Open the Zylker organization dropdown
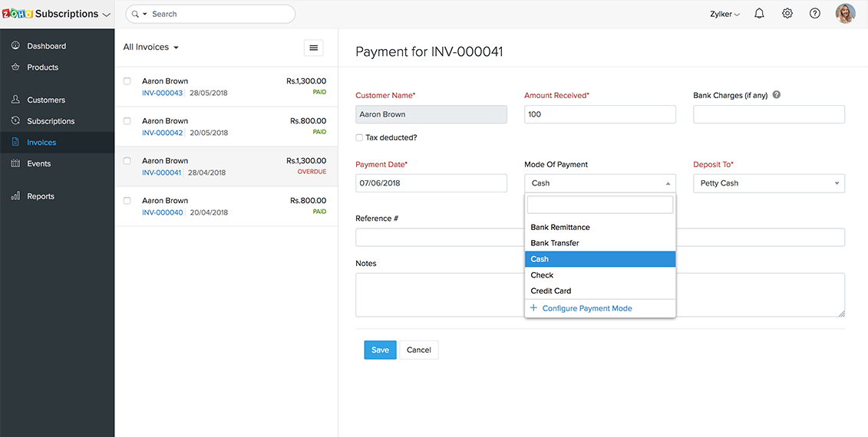The image size is (868, 437). coord(724,14)
